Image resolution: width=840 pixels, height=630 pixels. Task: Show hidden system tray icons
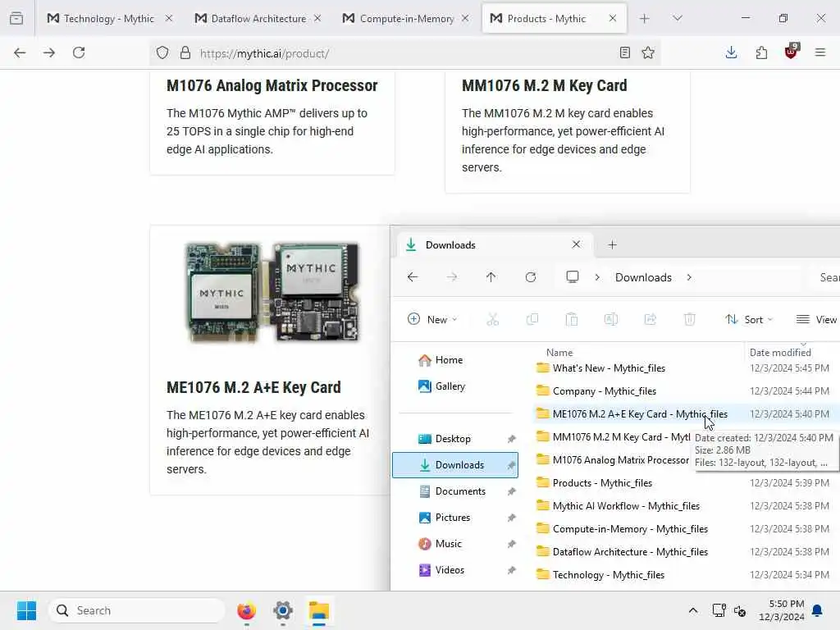(692, 610)
